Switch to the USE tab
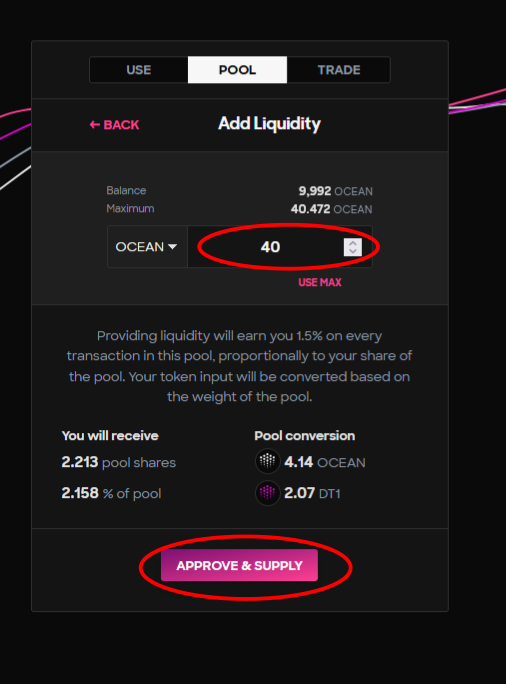Viewport: 506px width, 684px height. click(x=139, y=70)
